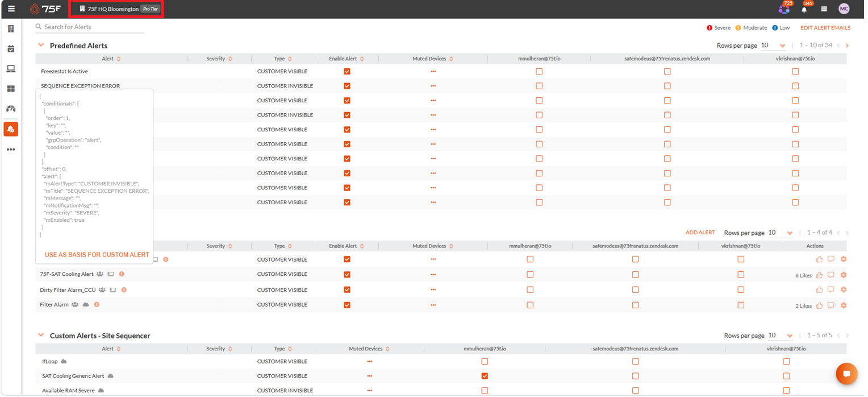868x397 pixels.
Task: Open muted devices for Dirty Filter Alarm_CCU
Action: pyautogui.click(x=433, y=290)
